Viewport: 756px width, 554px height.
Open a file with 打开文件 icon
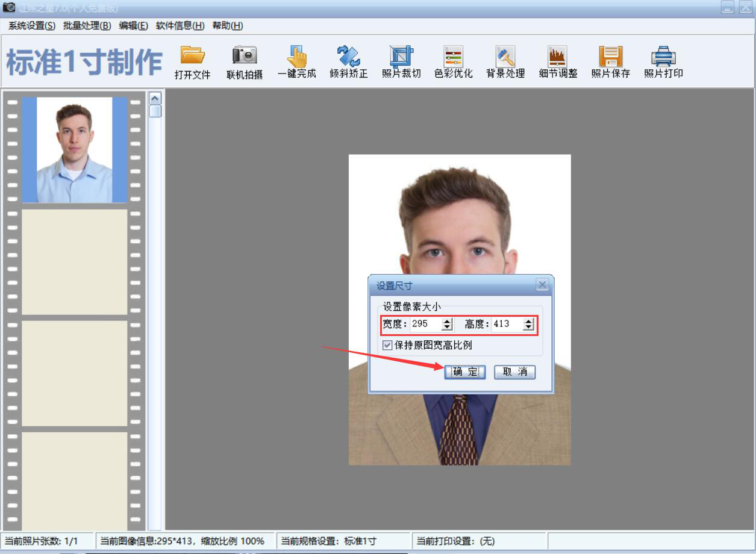click(x=193, y=62)
